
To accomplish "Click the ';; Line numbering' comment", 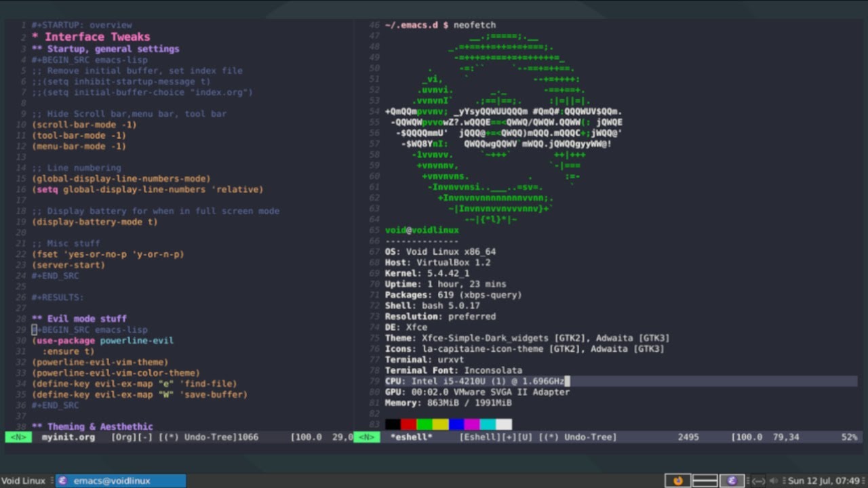I will [x=77, y=168].
